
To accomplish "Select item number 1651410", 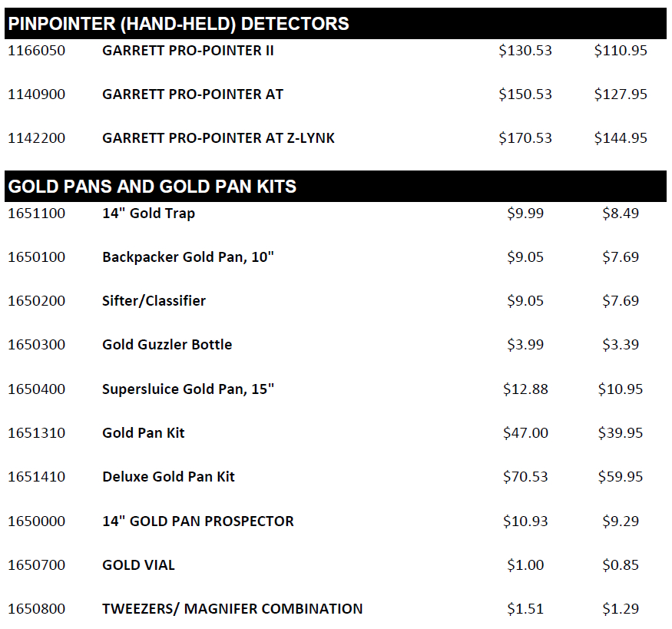I will click(36, 476).
